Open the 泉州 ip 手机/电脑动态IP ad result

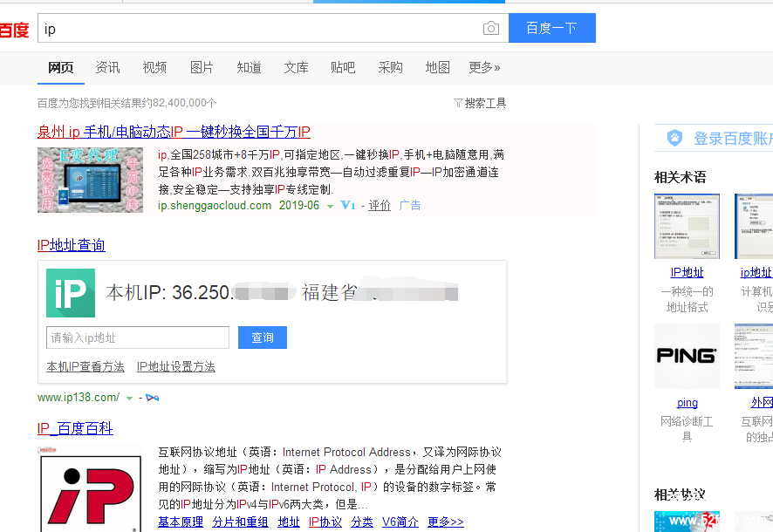click(174, 132)
